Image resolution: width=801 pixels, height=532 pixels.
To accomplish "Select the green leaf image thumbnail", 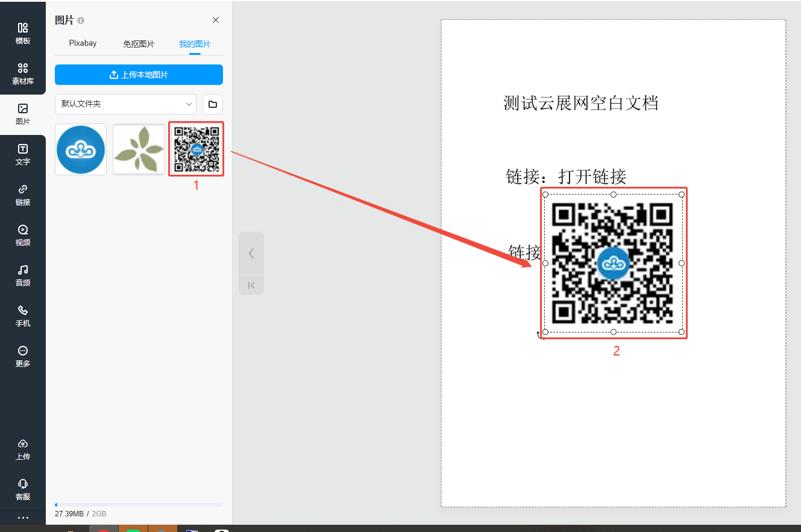I will coord(139,149).
